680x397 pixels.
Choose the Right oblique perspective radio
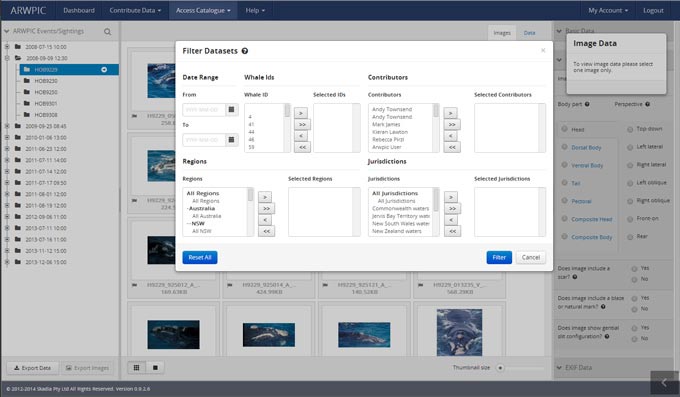click(x=630, y=201)
